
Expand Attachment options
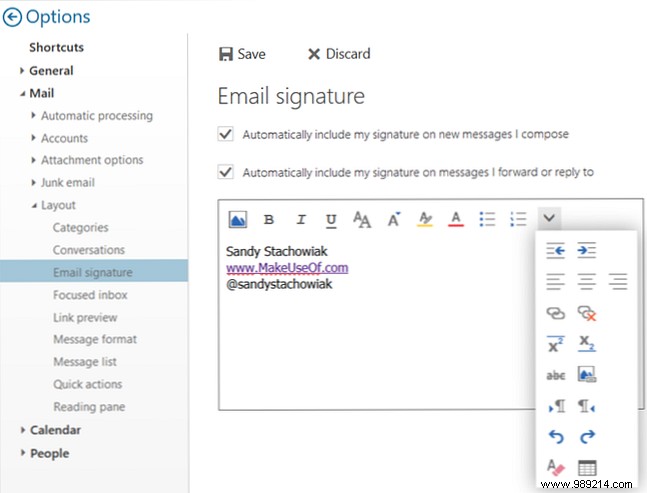click(33, 160)
